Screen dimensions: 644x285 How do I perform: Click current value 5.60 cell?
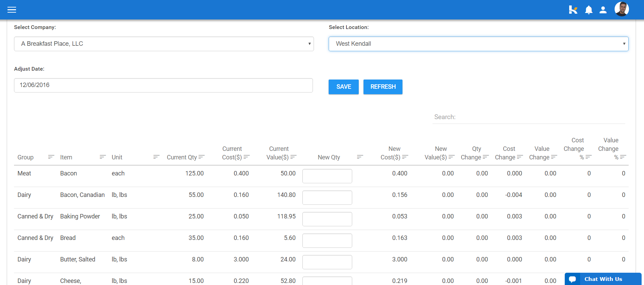click(290, 238)
